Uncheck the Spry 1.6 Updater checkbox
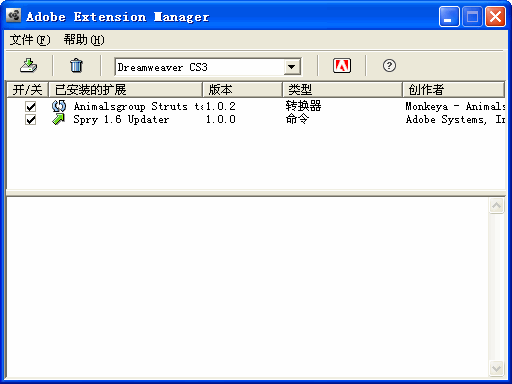This screenshot has height=384, width=512. pos(31,120)
